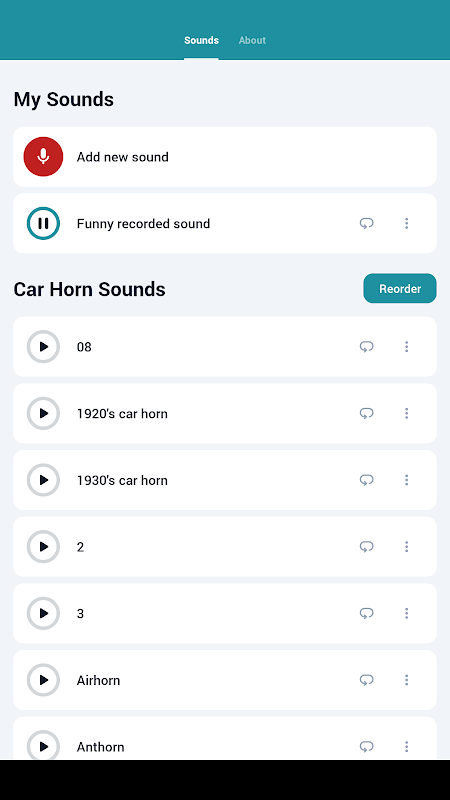Click the Reorder button
This screenshot has height=800, width=450.
point(400,289)
